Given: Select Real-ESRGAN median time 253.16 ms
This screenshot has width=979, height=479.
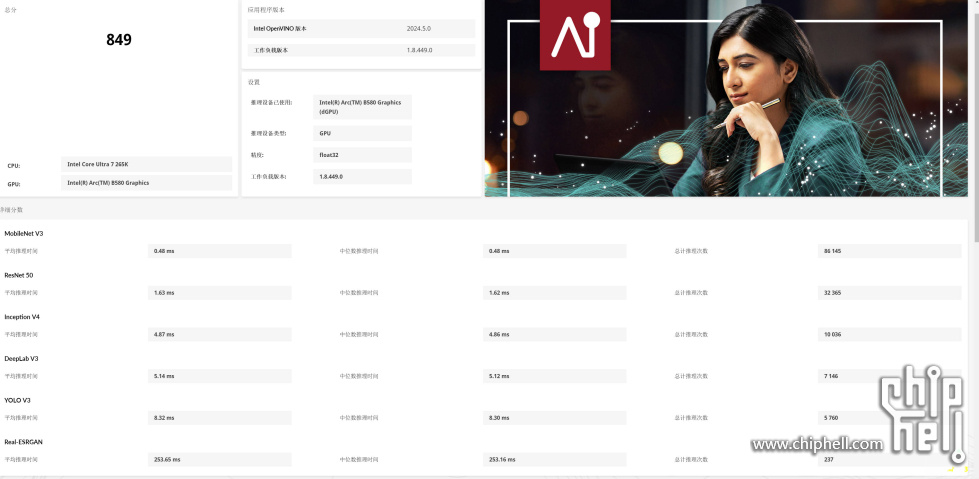Looking at the screenshot, I should click(x=554, y=460).
